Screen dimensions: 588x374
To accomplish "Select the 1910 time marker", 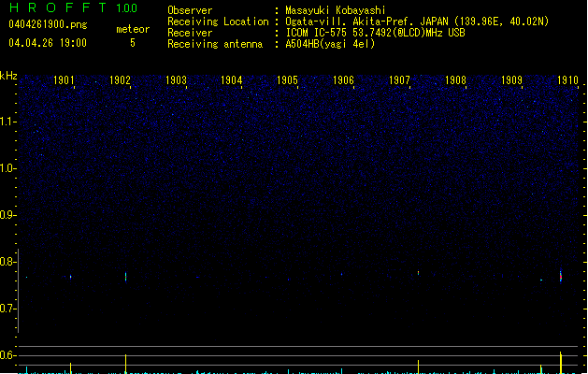I will 566,81.
